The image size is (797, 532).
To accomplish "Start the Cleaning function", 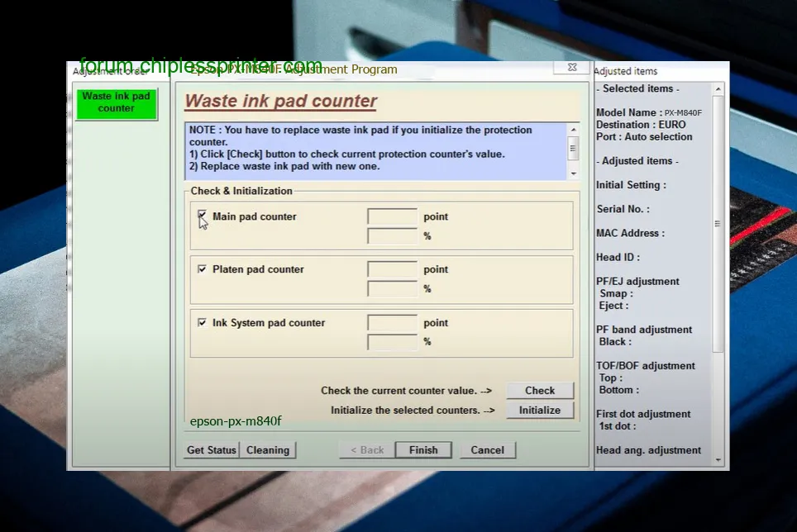I will (x=268, y=449).
